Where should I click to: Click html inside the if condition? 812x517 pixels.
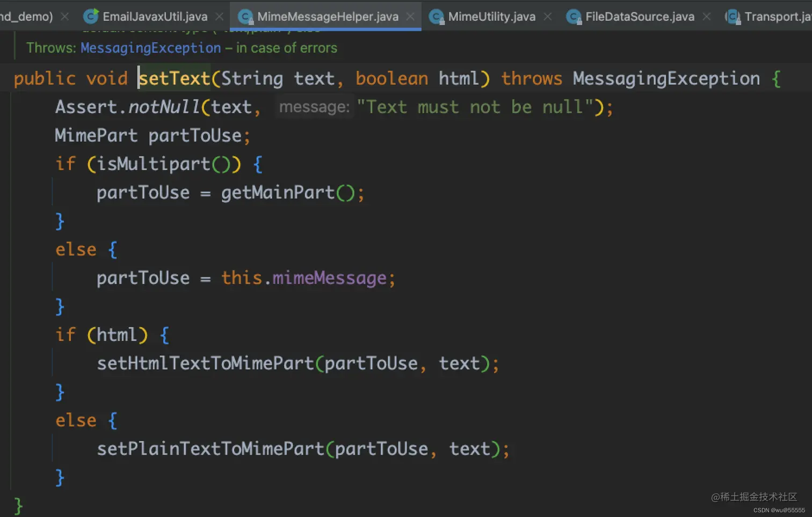point(117,334)
